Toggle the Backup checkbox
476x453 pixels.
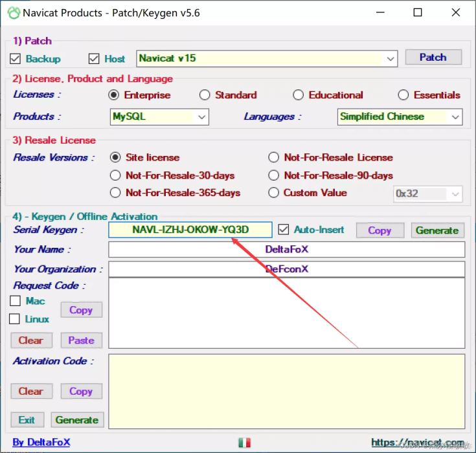click(16, 59)
